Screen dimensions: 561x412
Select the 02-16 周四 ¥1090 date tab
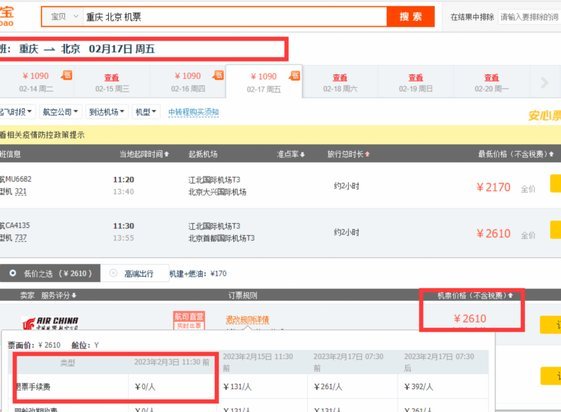pos(188,82)
